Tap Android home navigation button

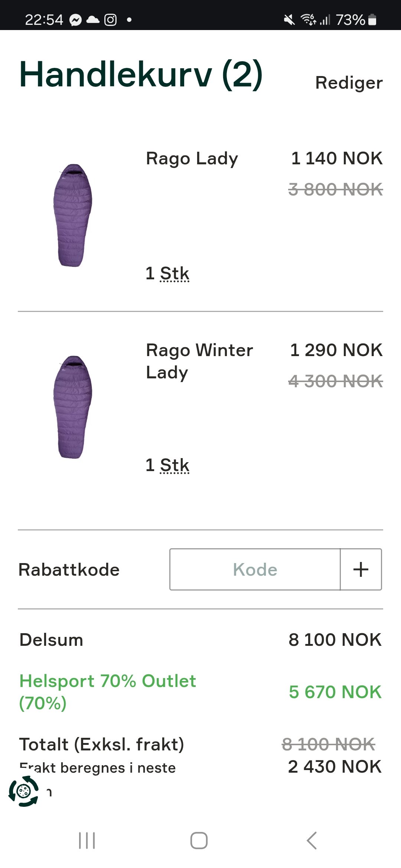coord(199,840)
